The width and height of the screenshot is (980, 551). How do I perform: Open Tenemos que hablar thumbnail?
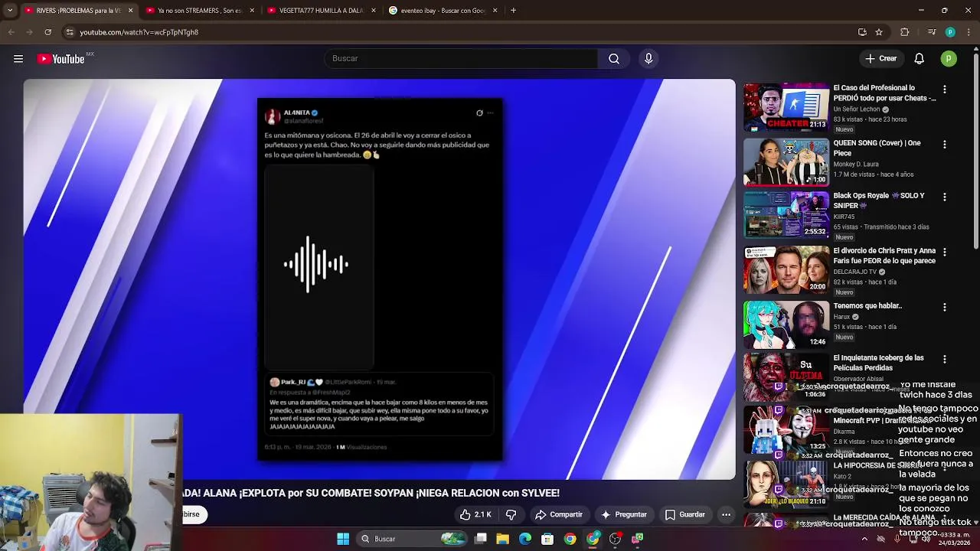tap(786, 324)
